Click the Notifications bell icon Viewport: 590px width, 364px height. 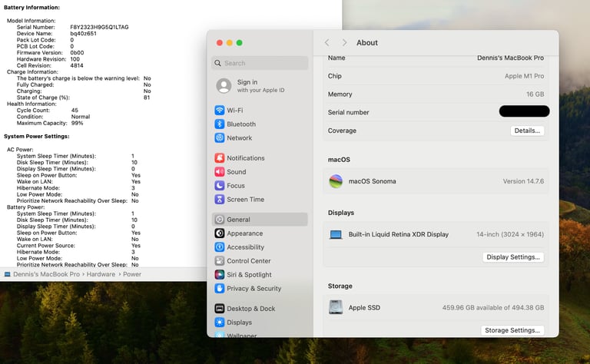click(x=220, y=158)
